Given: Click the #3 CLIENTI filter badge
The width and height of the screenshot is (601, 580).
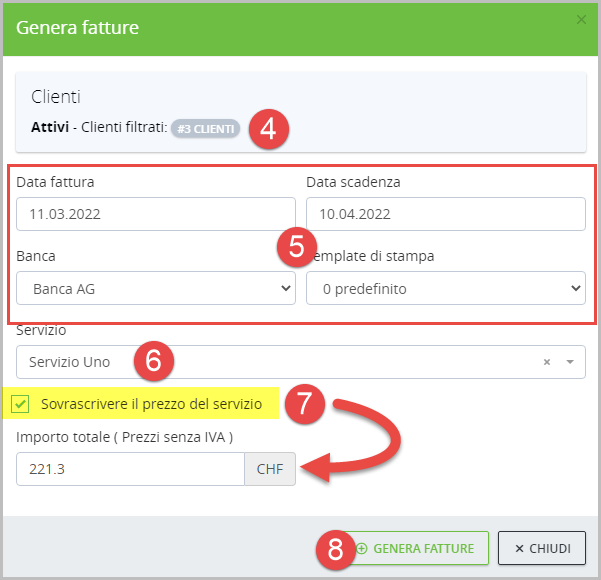Looking at the screenshot, I should (204, 129).
